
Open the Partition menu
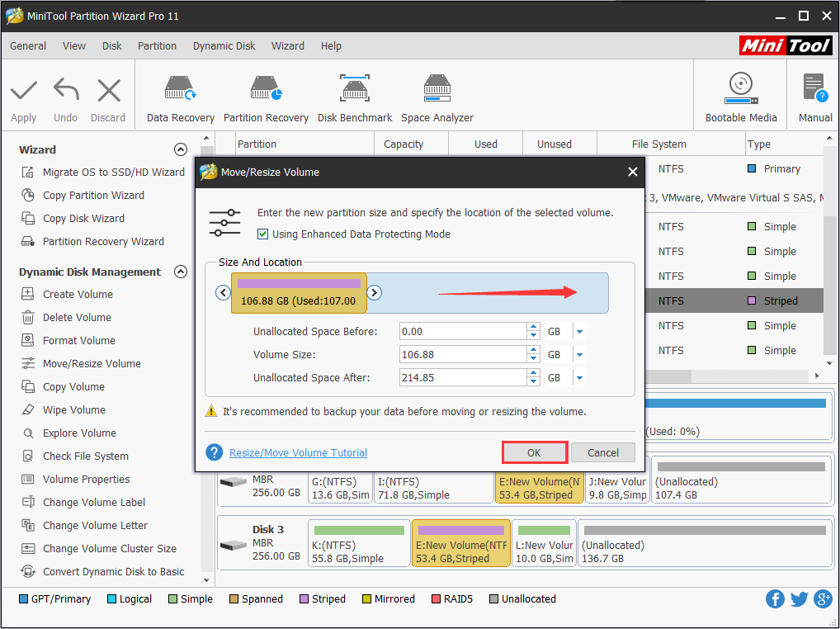point(157,46)
